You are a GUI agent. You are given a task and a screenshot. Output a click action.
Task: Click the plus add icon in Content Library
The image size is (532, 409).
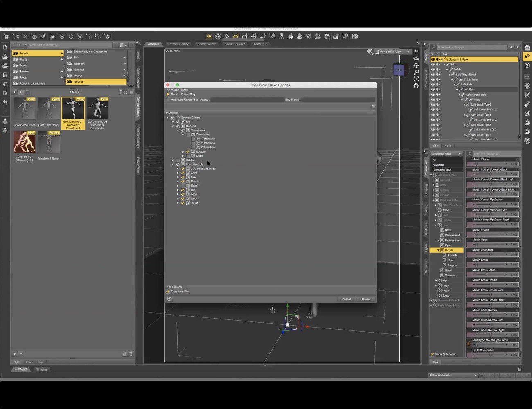[x=14, y=353]
